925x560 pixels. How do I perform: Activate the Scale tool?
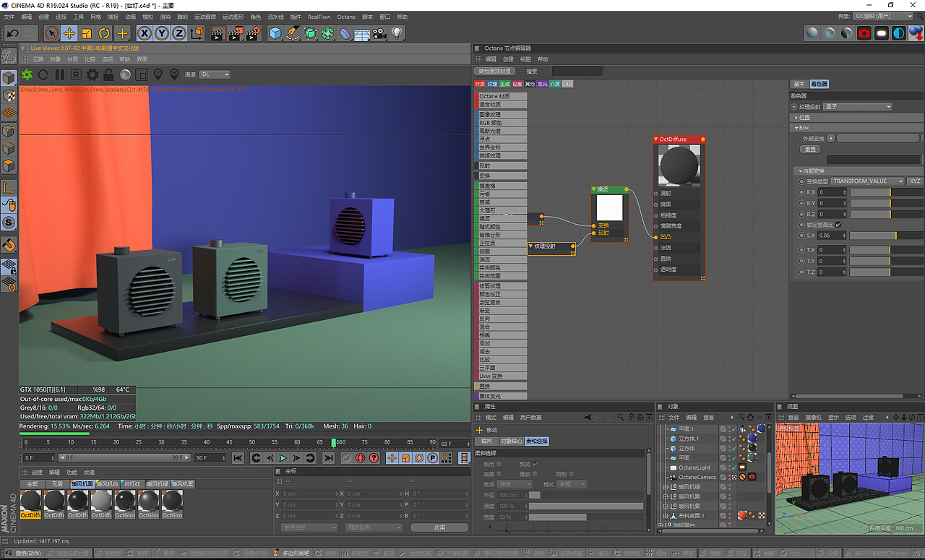(x=87, y=33)
